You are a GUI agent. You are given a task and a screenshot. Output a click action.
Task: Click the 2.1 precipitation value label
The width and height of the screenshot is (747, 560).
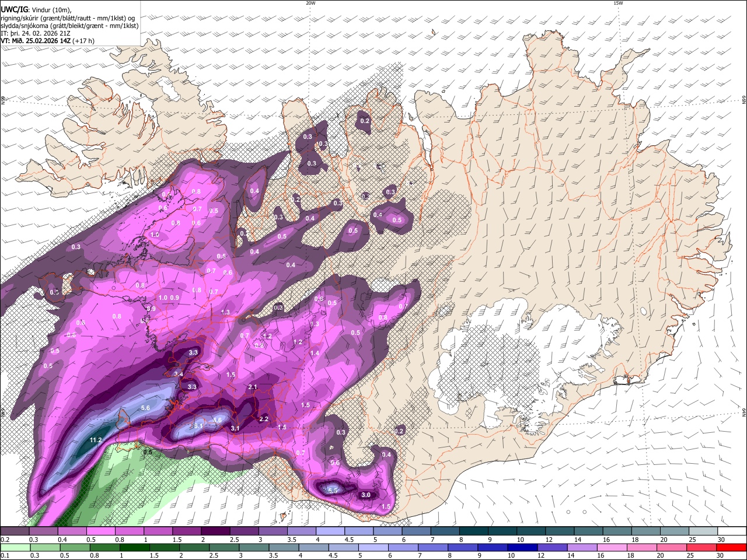253,387
